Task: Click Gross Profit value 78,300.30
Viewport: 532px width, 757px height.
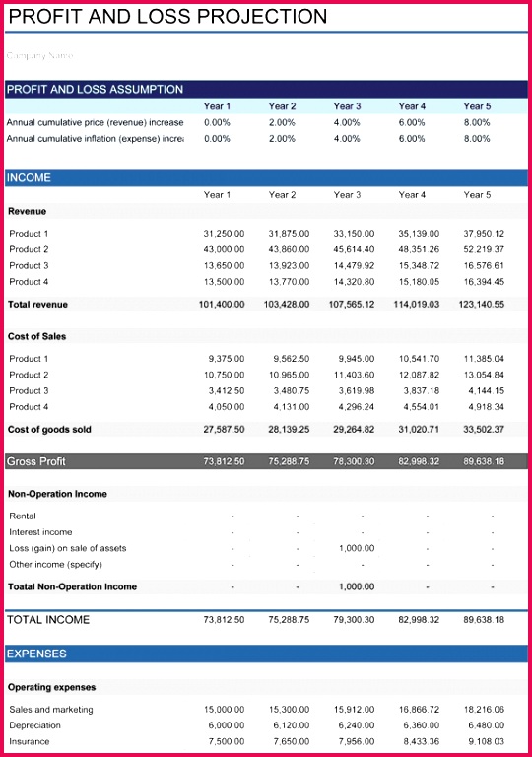Action: click(x=354, y=461)
